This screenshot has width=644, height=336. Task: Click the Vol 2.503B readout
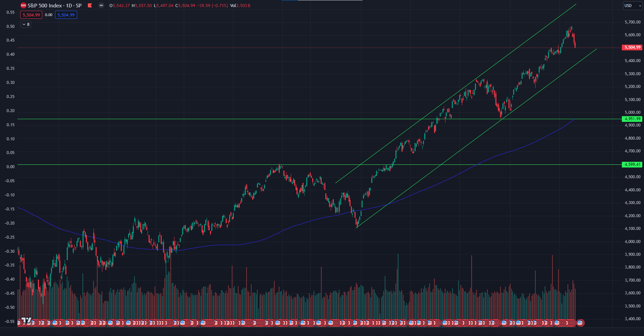(240, 6)
